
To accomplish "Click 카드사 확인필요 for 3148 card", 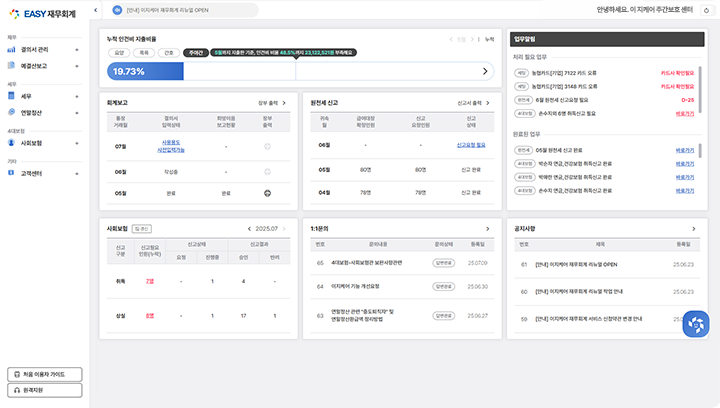I will (x=677, y=86).
